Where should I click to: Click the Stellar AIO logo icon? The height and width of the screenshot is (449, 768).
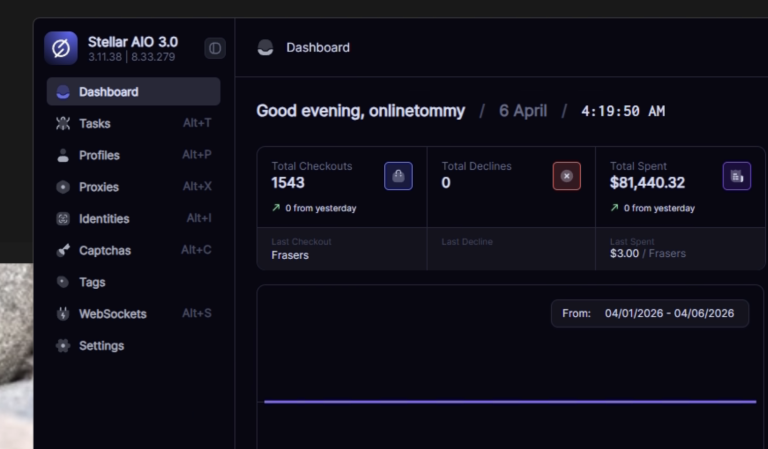point(61,48)
